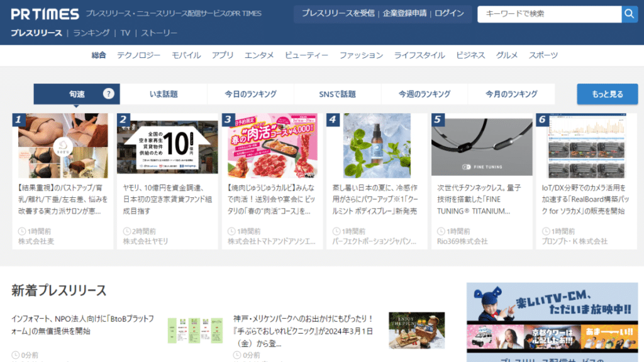Click the magnifying glass search icon

tap(629, 14)
